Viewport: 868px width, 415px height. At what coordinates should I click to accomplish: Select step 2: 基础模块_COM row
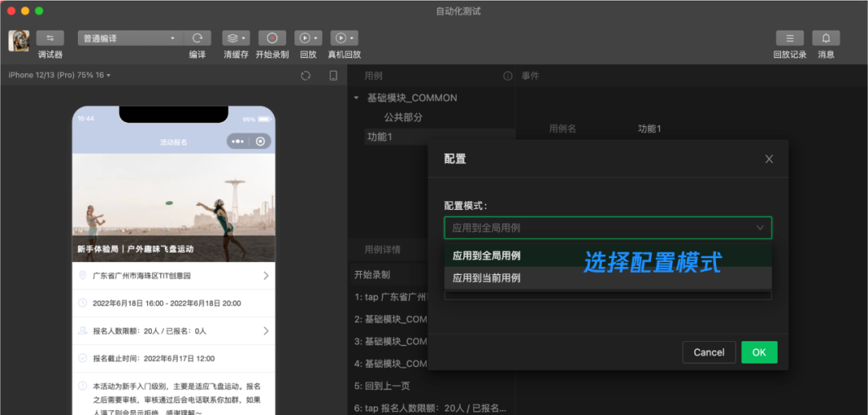391,319
